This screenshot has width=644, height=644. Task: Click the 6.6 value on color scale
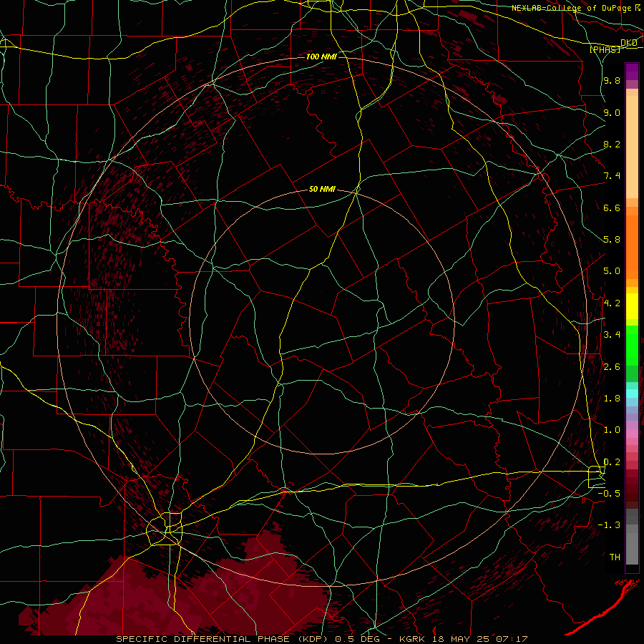pos(612,208)
